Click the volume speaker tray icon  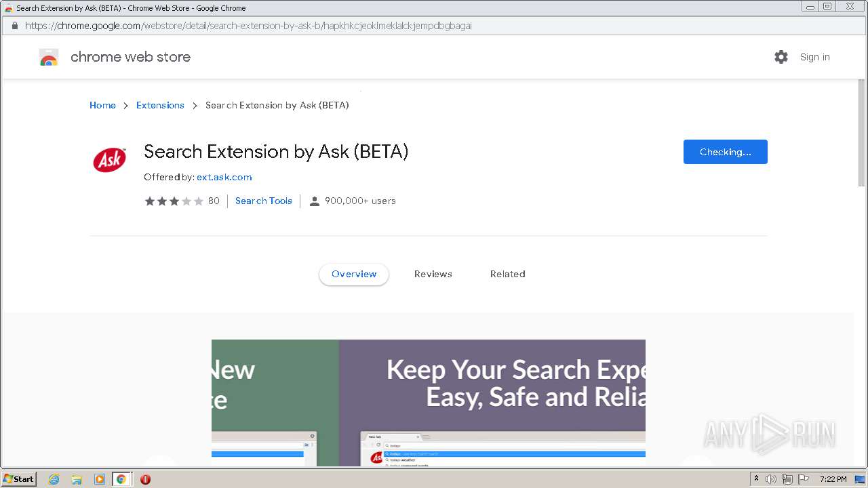click(771, 479)
